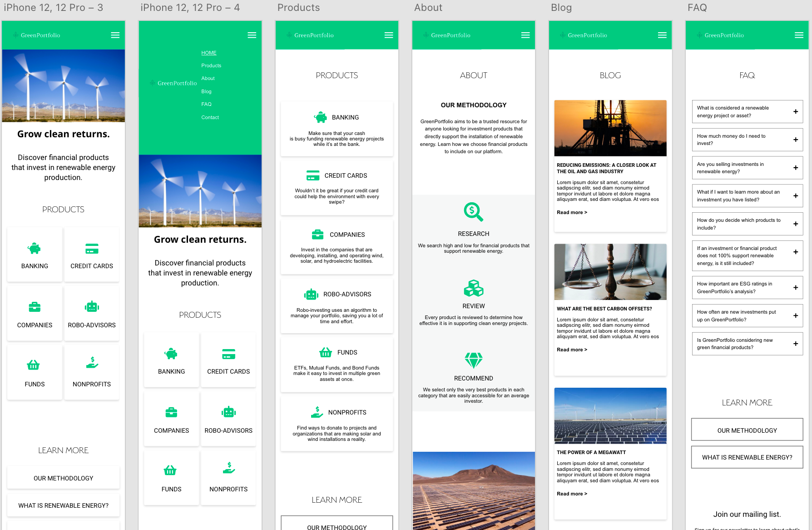Click piggy bank Banking icon in iPhone – 3 frame
The image size is (812, 530).
click(x=34, y=249)
